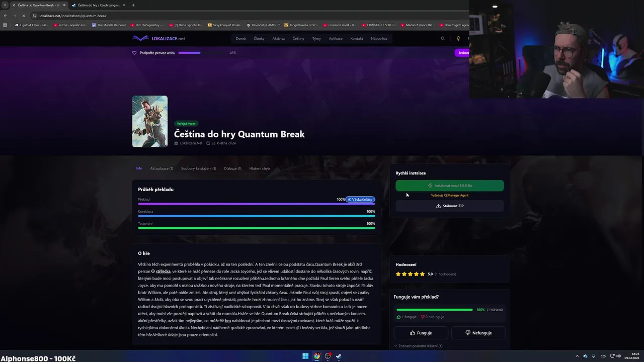
Task: Open the bookmarks apps grid icon
Action: pos(6,25)
